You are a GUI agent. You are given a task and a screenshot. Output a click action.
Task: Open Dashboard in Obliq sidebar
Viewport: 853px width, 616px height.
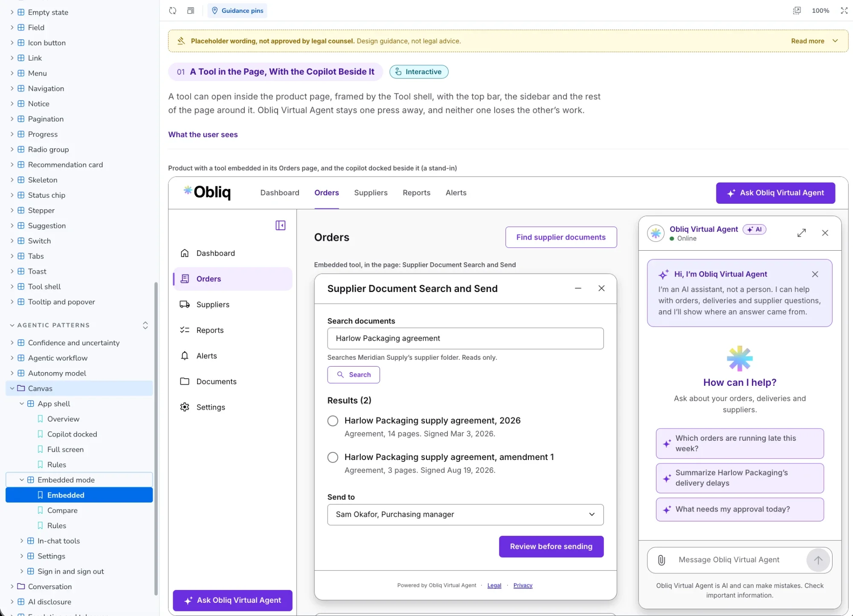point(233,253)
